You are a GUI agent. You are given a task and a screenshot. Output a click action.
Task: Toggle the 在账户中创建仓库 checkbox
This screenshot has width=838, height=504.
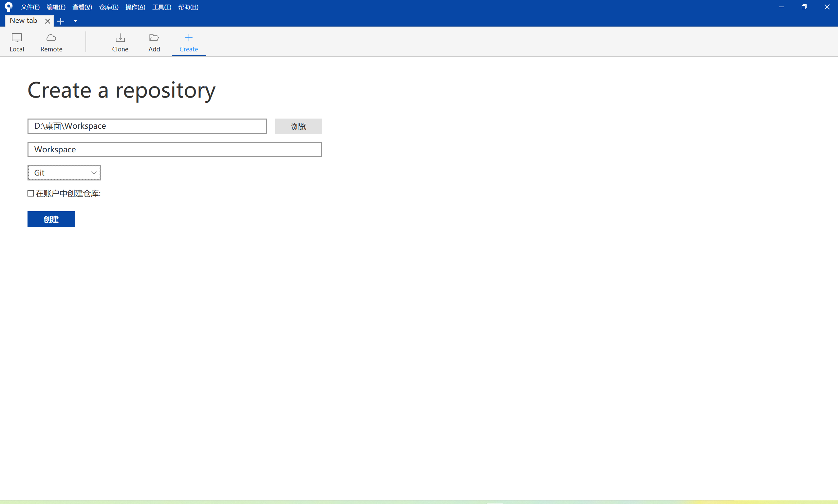click(31, 193)
